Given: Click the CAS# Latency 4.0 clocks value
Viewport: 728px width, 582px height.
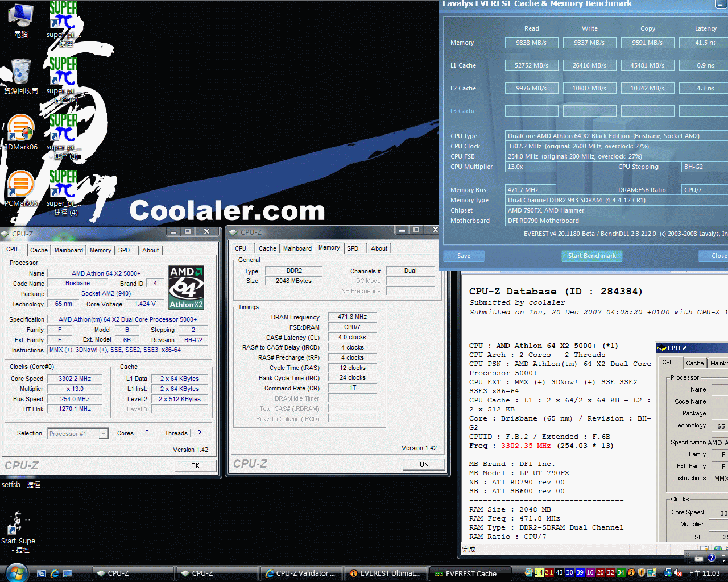Looking at the screenshot, I should click(352, 338).
